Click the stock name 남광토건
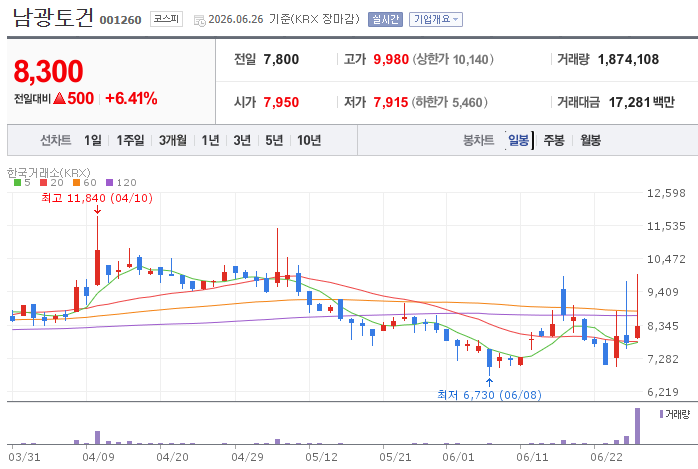Screen dimensions: 698x469 (x=53, y=18)
